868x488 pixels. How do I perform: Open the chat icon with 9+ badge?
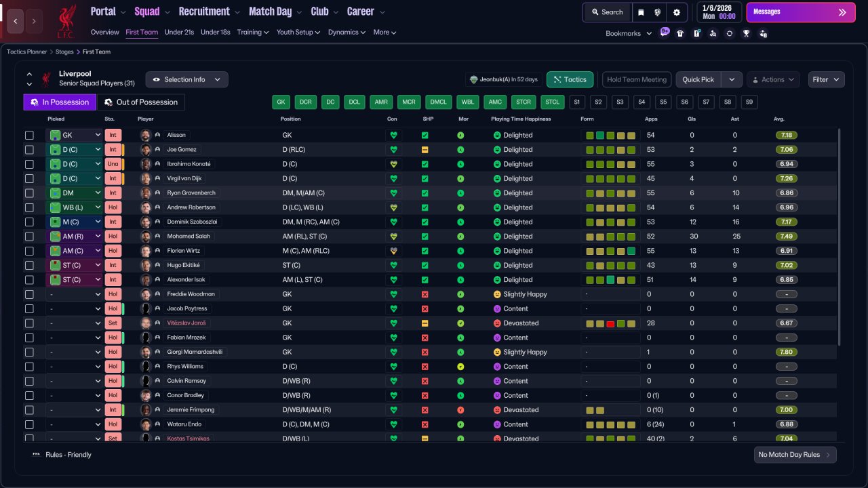[665, 33]
